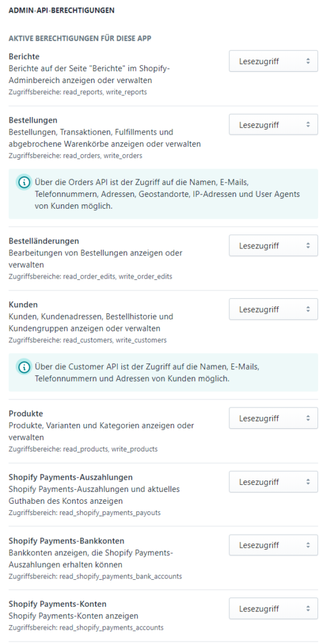Click the Aktive Berechtigungen für diese App subheading
This screenshot has width=330, height=644.
coord(80,39)
